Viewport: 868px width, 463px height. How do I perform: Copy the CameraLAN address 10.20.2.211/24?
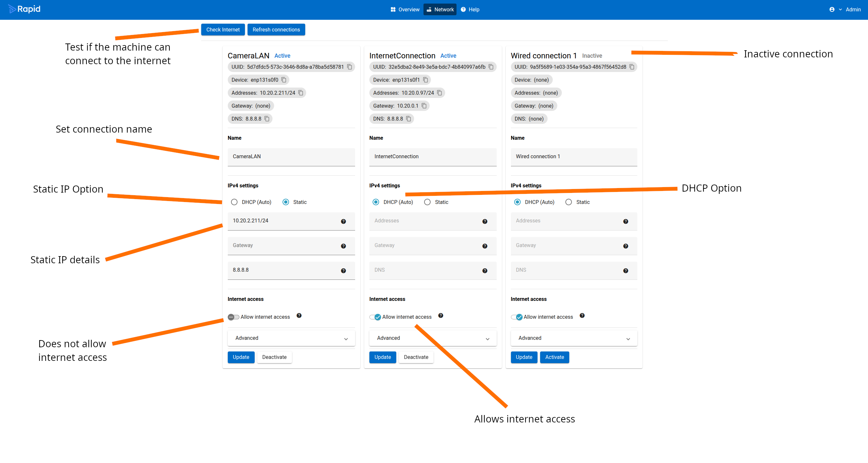(301, 93)
